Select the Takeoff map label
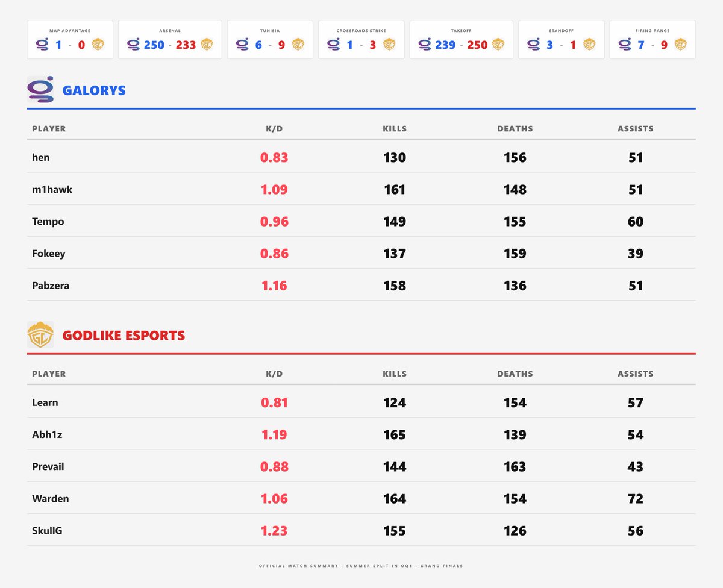This screenshot has height=588, width=723. coord(462,31)
